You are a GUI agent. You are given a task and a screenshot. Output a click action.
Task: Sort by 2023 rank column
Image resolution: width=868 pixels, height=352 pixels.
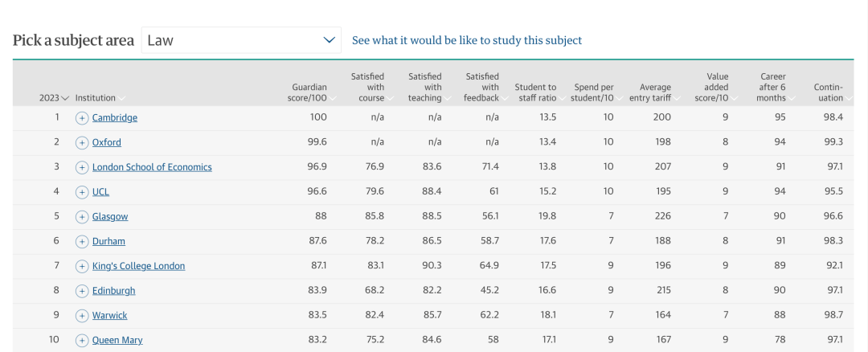[x=54, y=98]
